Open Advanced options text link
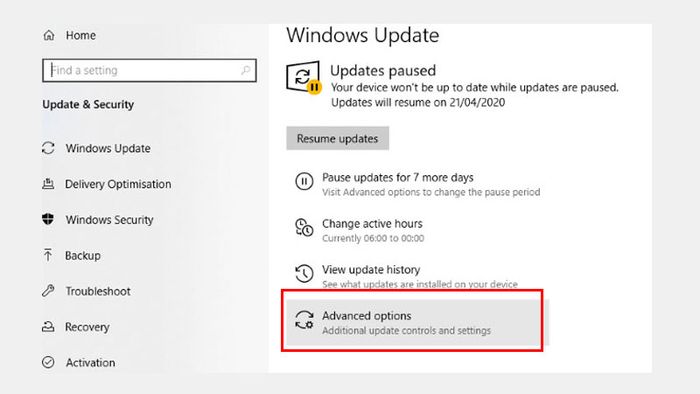 [x=367, y=315]
